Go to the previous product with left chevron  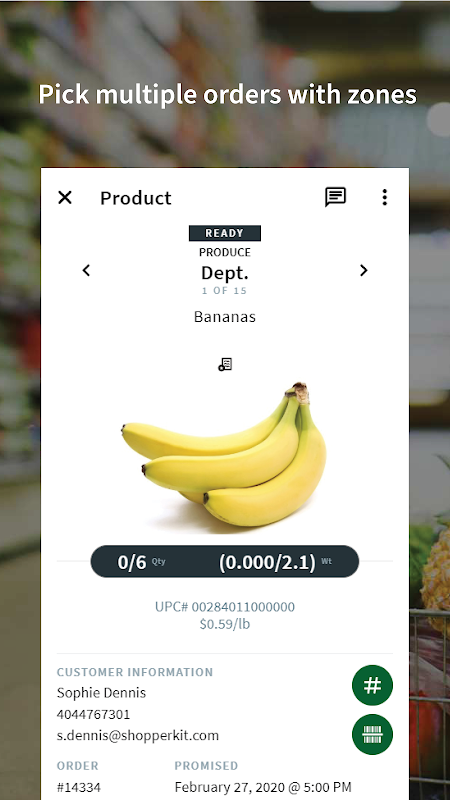[x=86, y=270]
